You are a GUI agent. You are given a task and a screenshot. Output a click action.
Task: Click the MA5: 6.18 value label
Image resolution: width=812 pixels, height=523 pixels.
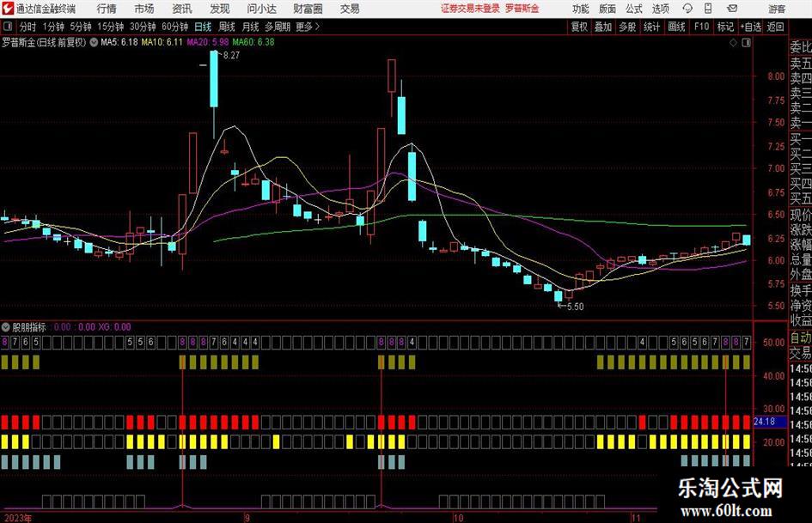click(x=119, y=42)
